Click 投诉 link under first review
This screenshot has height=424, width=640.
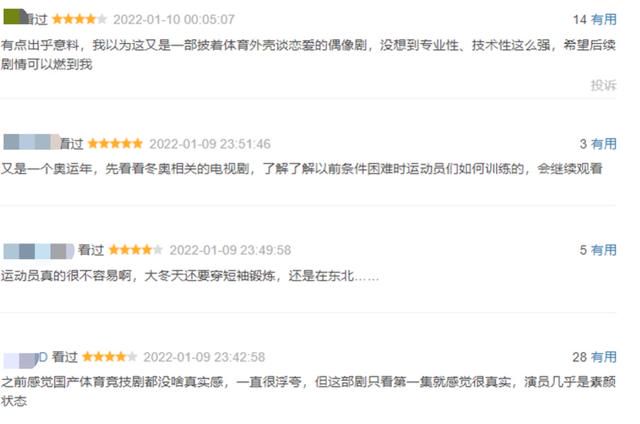(603, 85)
